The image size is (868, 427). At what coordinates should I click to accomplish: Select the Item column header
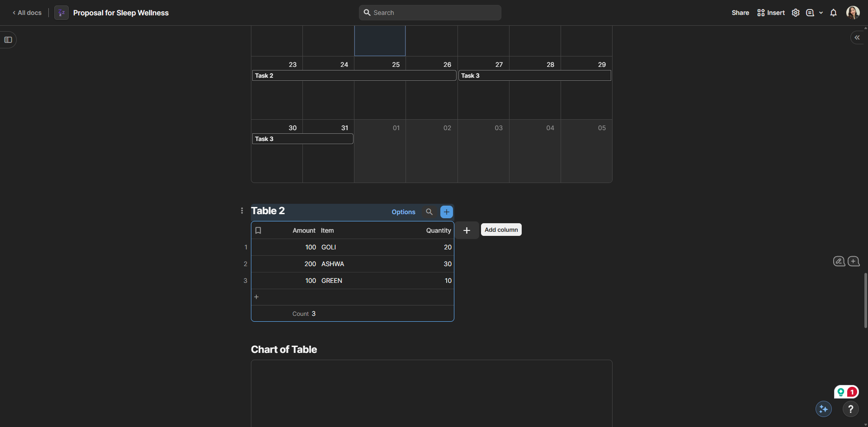[327, 230]
